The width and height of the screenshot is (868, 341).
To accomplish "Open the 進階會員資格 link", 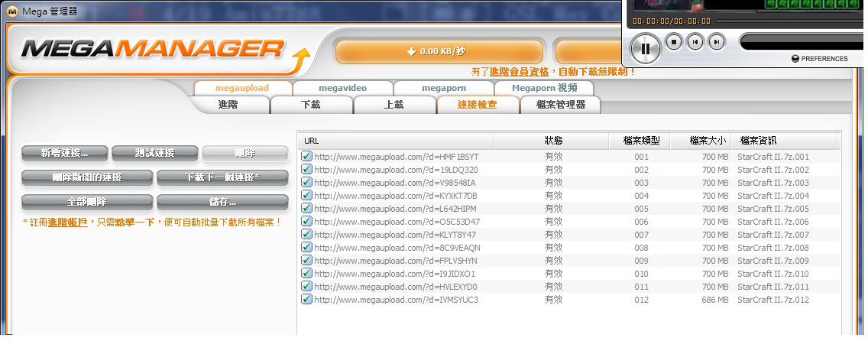I will point(519,72).
